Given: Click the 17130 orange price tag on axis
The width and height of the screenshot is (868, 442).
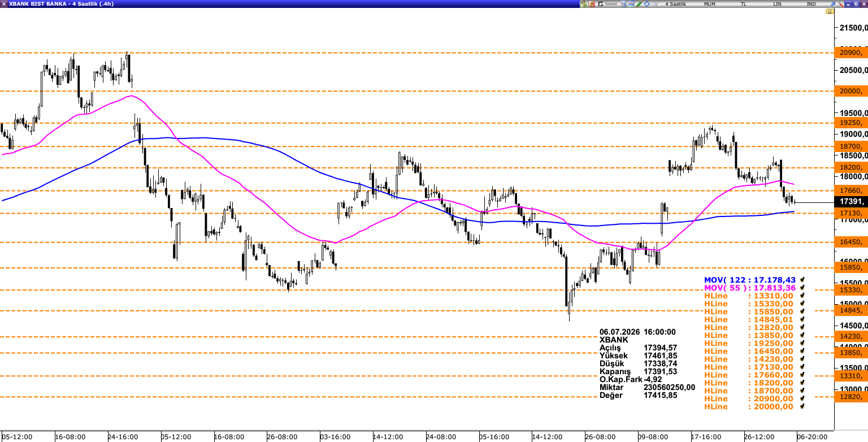Looking at the screenshot, I should tap(851, 213).
